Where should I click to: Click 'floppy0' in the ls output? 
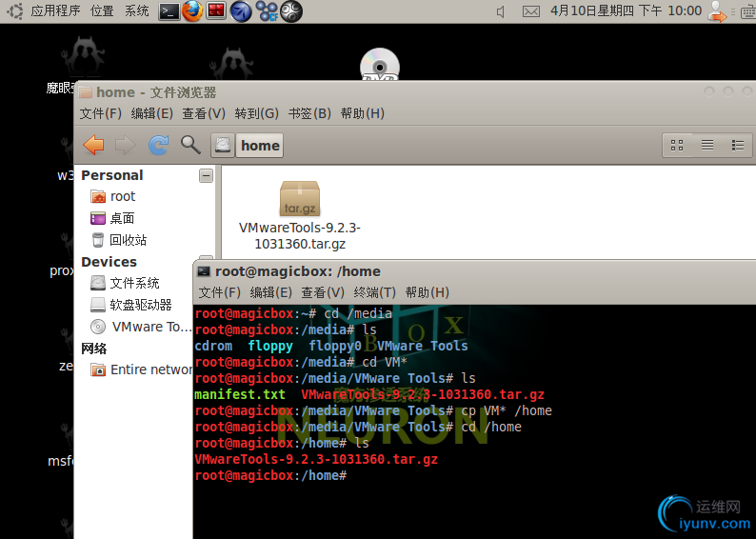pos(335,346)
